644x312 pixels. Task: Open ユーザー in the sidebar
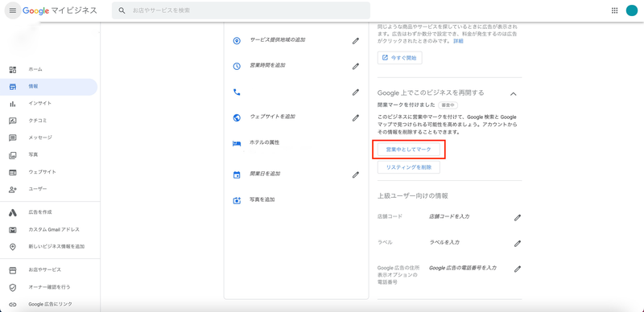(x=49, y=189)
